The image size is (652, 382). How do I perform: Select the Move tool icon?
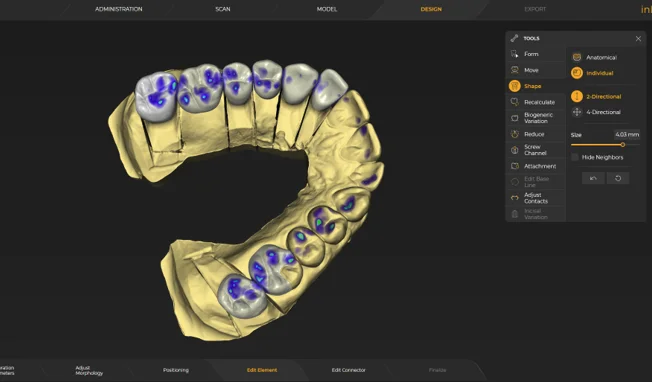[514, 70]
